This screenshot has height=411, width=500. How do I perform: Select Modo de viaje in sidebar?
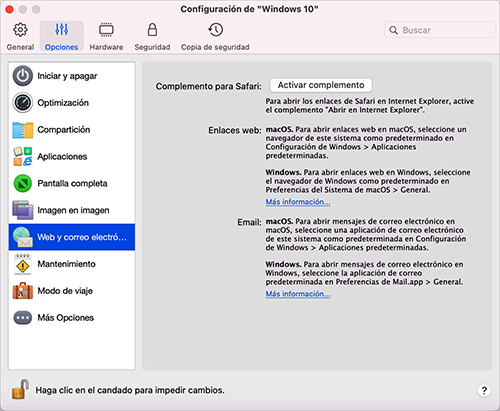pos(72,291)
